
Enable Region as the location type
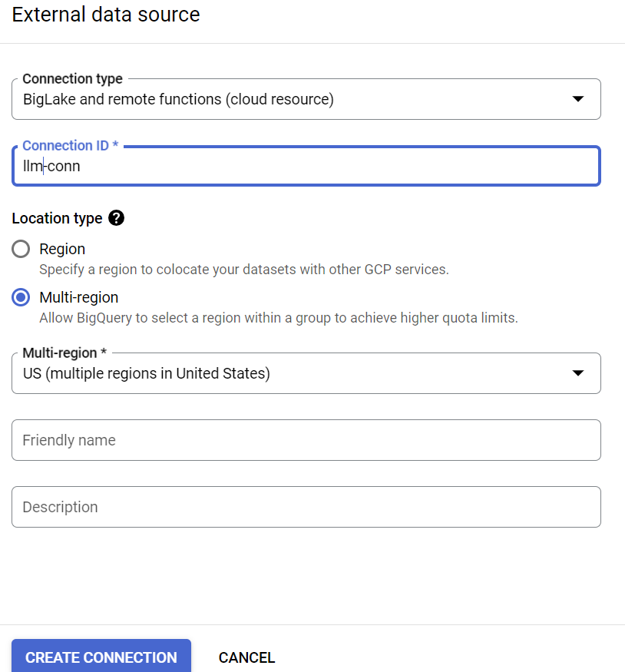(21, 249)
